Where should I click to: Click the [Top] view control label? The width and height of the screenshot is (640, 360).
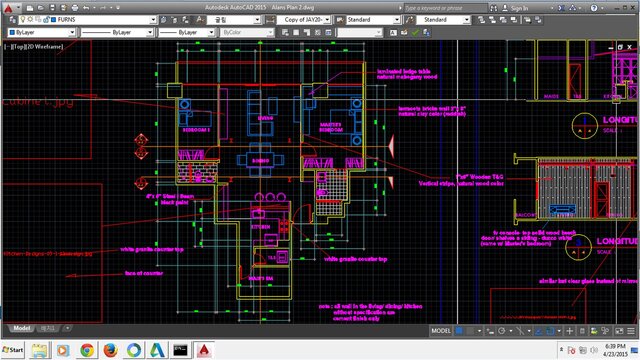(19, 47)
